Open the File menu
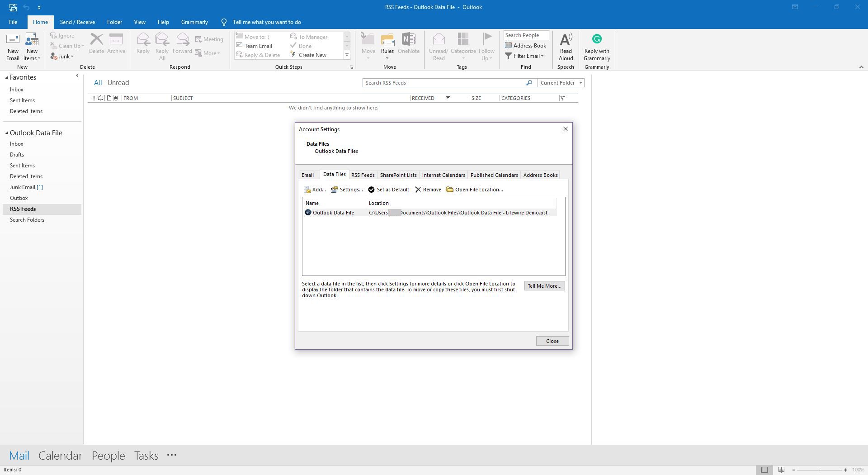868x475 pixels. coord(13,22)
